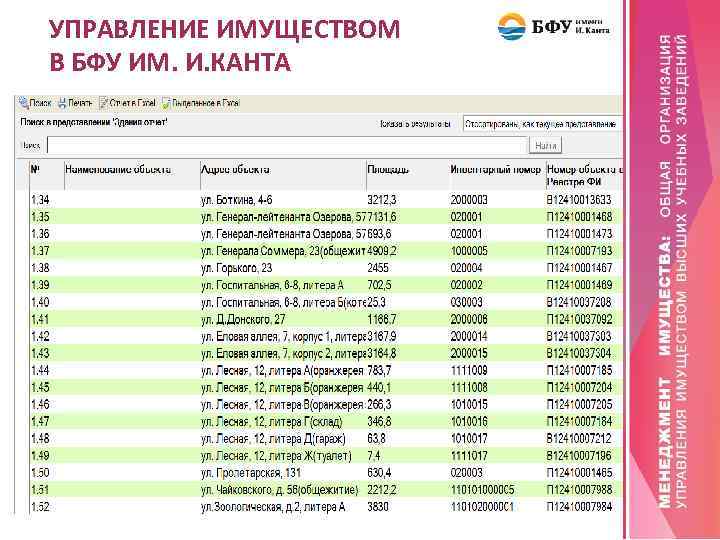
Task: Click area value 2455
Action: tap(377, 268)
